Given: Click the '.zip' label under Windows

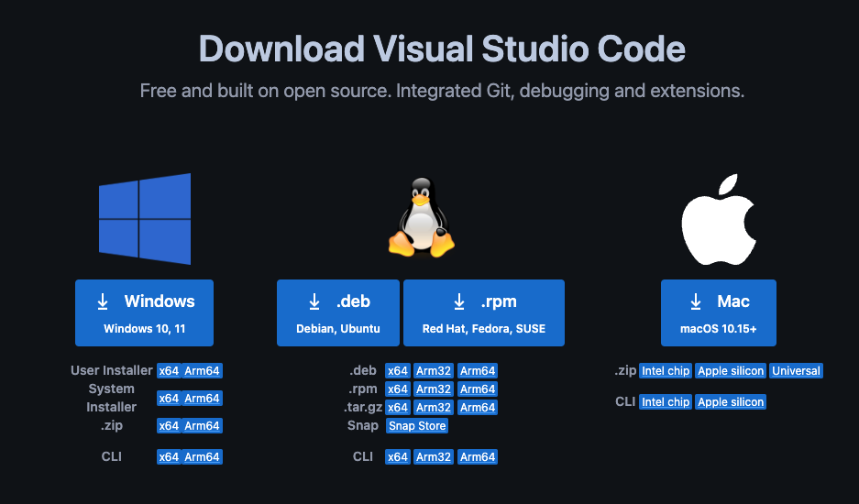Looking at the screenshot, I should click(x=111, y=426).
